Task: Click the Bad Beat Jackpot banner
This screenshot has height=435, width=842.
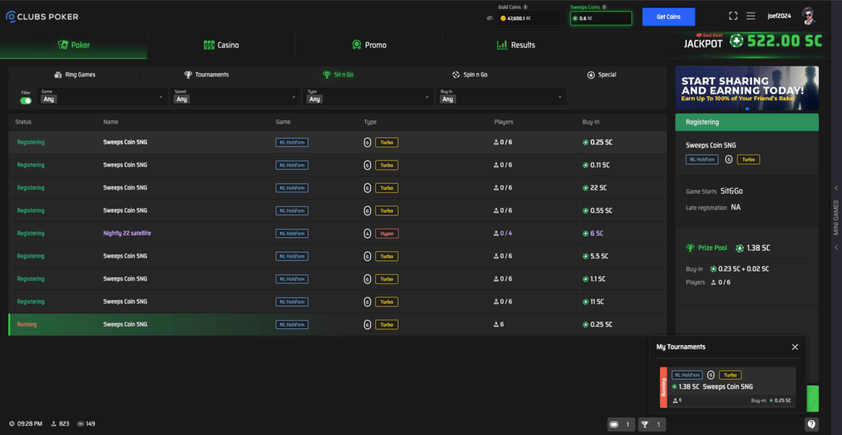Action: pyautogui.click(x=753, y=41)
